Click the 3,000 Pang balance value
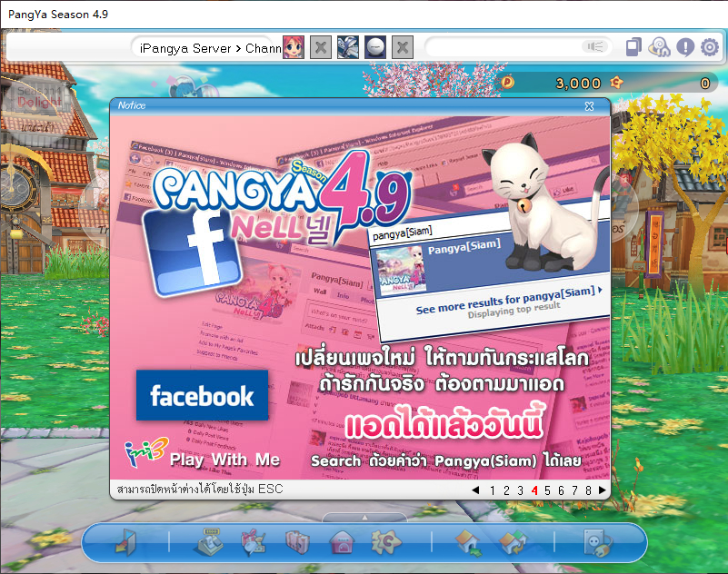728x574 pixels. click(x=579, y=83)
